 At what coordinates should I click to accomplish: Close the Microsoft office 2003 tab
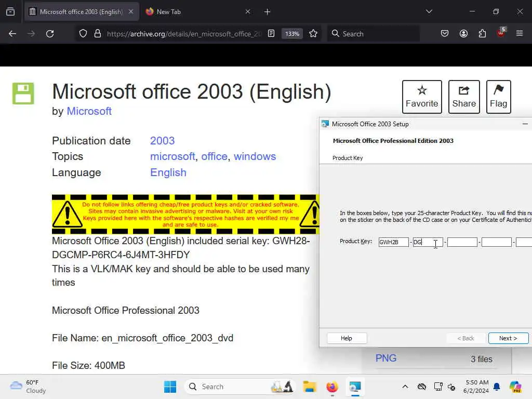pos(131,12)
